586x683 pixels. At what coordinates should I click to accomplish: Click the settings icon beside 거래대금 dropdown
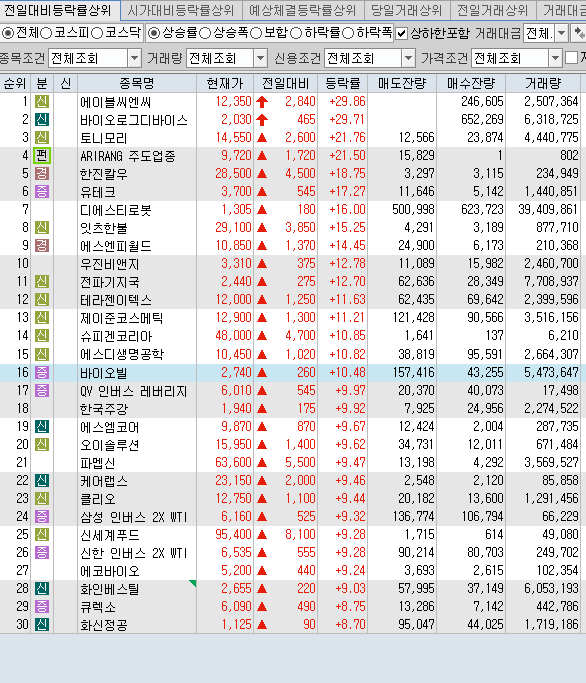pos(579,33)
